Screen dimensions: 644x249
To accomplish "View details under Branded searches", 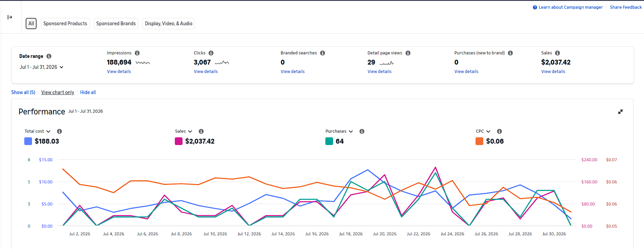I will point(293,72).
